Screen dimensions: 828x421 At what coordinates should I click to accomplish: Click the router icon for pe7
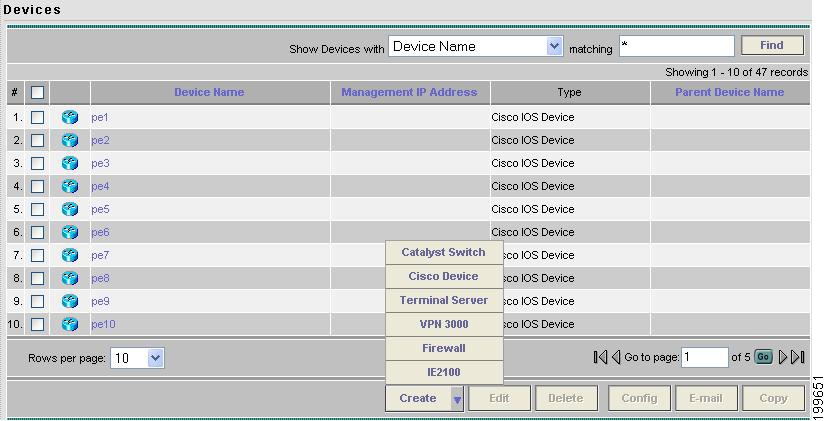pos(70,255)
